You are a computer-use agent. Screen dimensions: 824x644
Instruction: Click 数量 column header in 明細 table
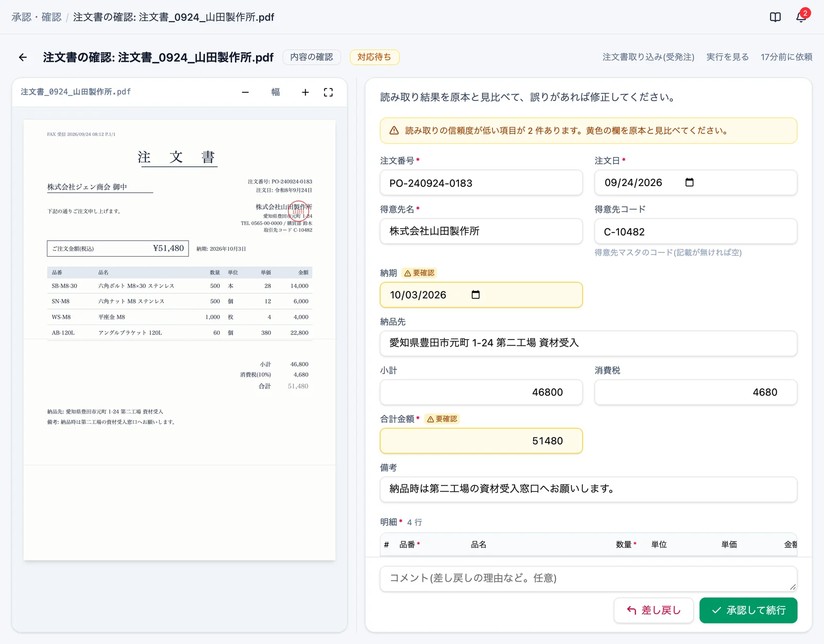coord(626,545)
